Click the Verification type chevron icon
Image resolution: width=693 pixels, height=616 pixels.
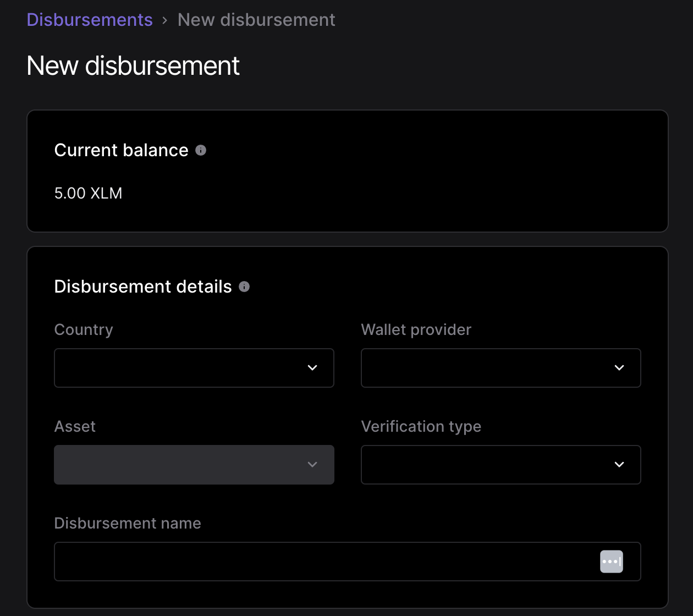tap(619, 465)
